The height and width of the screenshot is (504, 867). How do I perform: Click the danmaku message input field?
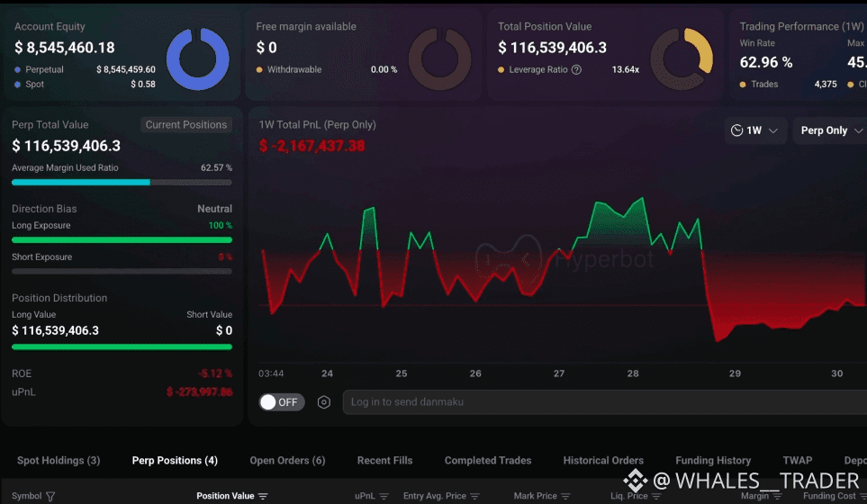click(x=605, y=402)
